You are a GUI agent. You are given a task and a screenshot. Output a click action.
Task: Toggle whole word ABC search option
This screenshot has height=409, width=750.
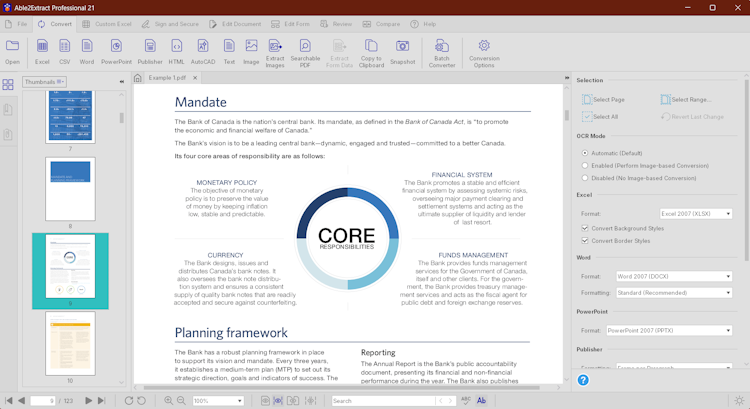(466, 401)
